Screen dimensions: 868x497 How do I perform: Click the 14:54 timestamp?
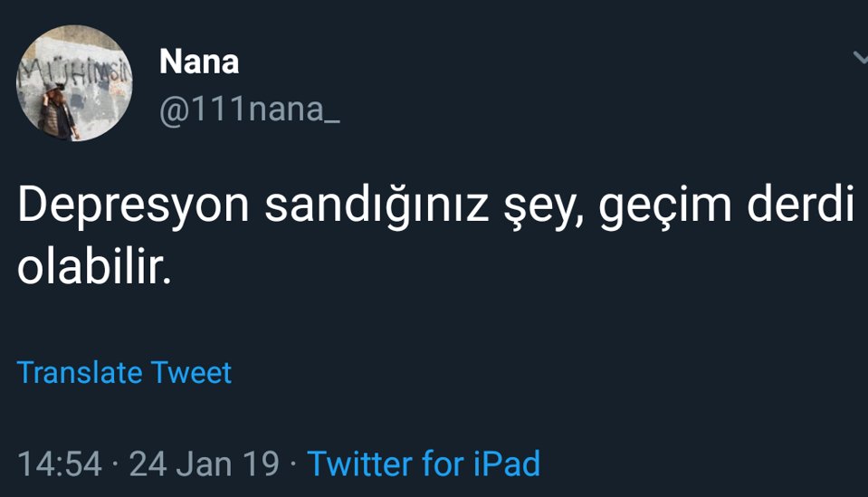click(60, 464)
